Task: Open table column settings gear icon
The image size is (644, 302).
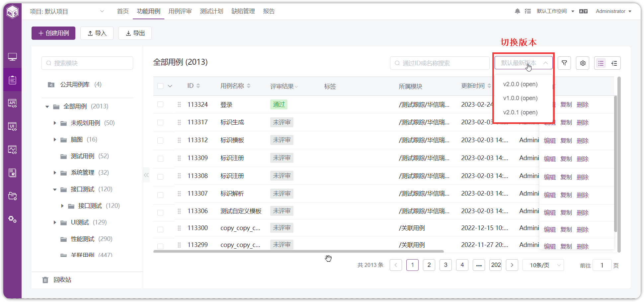Action: coord(583,63)
